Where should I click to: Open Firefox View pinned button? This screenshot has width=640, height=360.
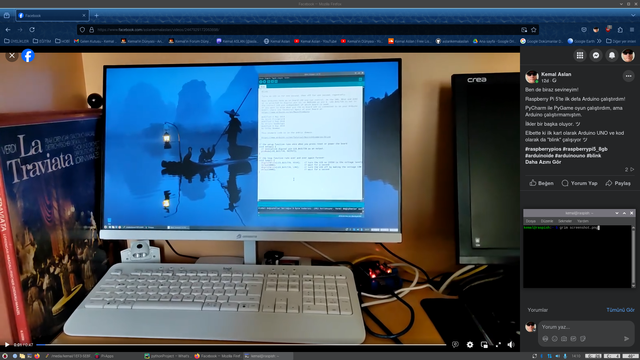point(7,16)
